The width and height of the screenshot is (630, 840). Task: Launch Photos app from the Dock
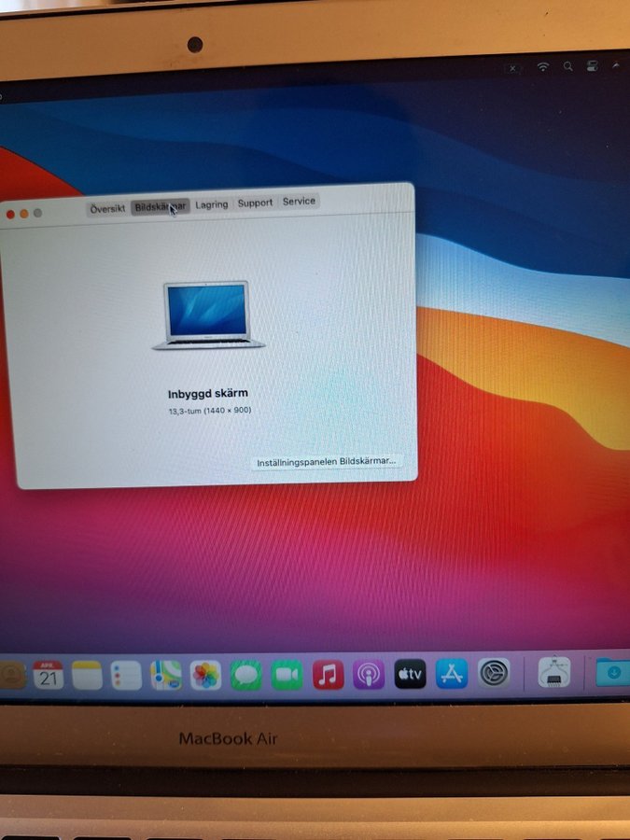click(205, 676)
